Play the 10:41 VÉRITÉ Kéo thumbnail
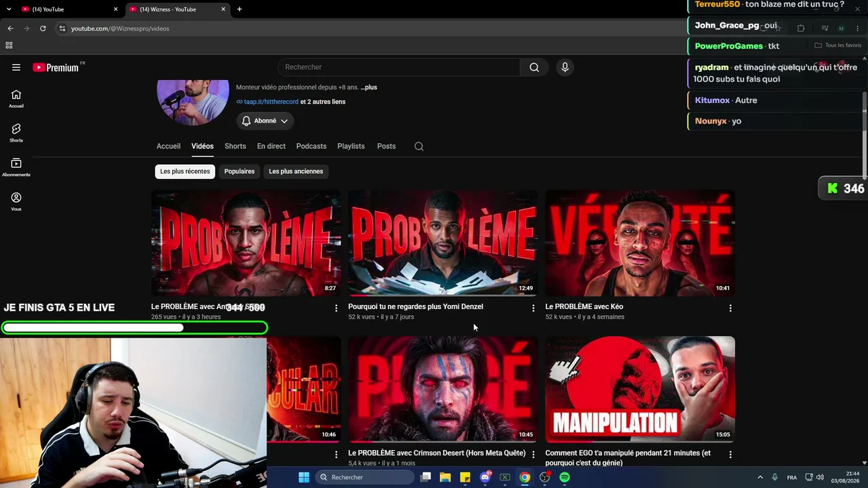Image resolution: width=868 pixels, height=488 pixels. tap(640, 243)
